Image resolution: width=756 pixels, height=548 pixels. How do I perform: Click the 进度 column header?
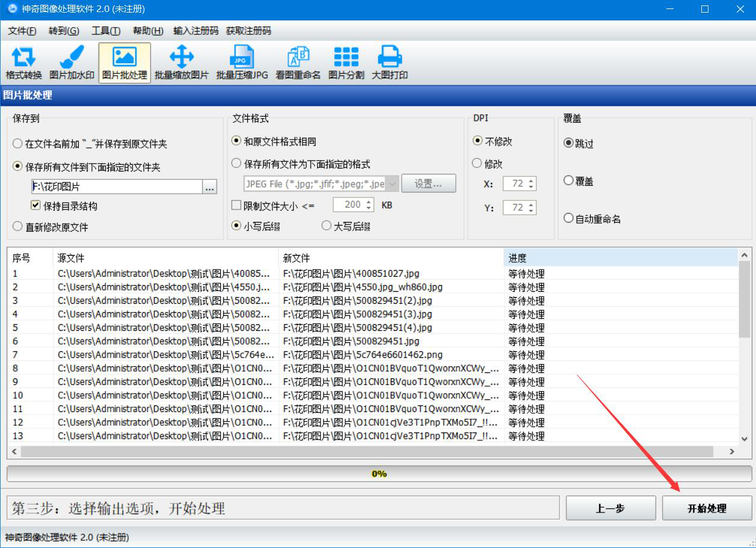[x=621, y=258]
